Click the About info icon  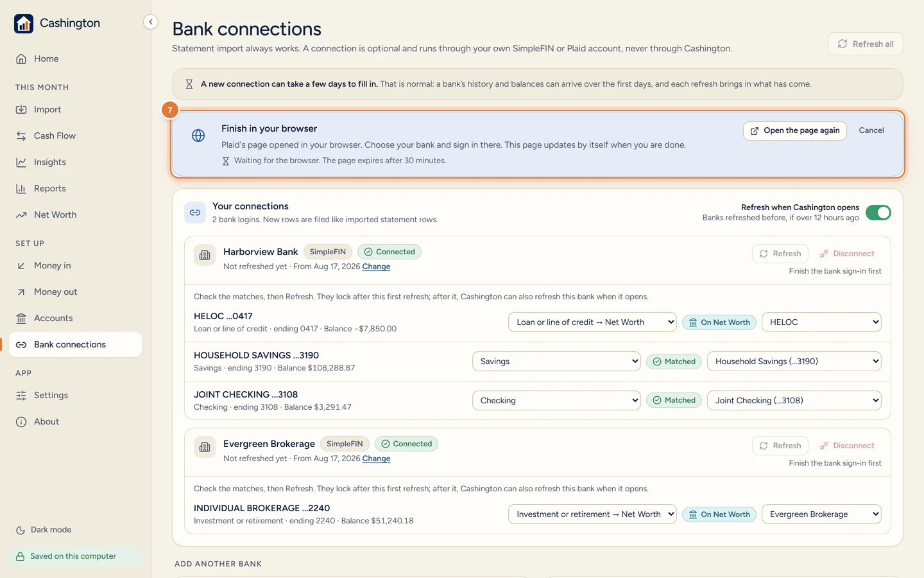pos(21,422)
